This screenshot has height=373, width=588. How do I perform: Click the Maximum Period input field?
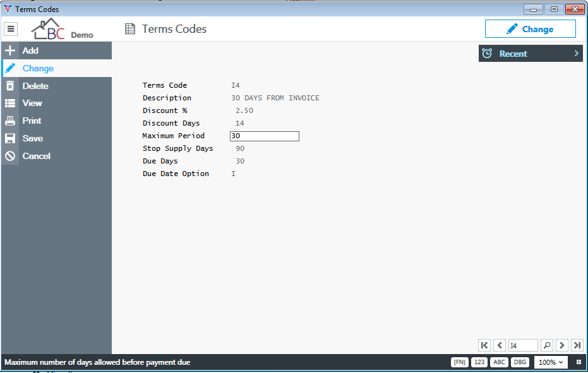click(x=265, y=136)
